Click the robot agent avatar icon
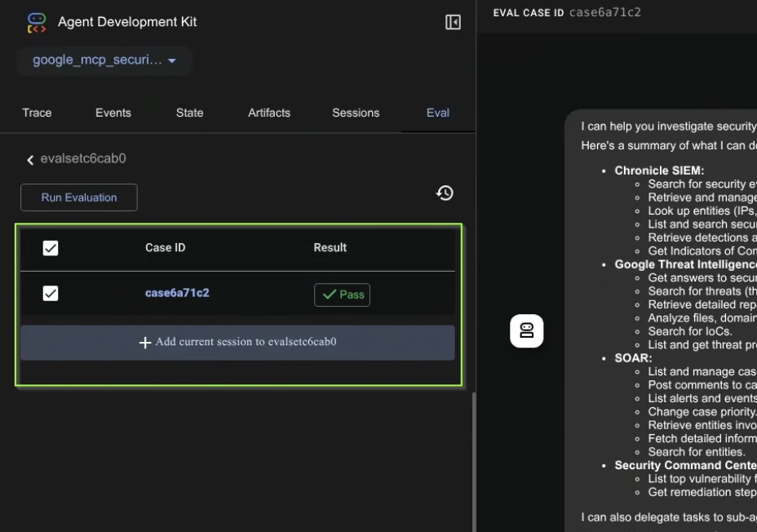The width and height of the screenshot is (757, 532). coord(527,330)
